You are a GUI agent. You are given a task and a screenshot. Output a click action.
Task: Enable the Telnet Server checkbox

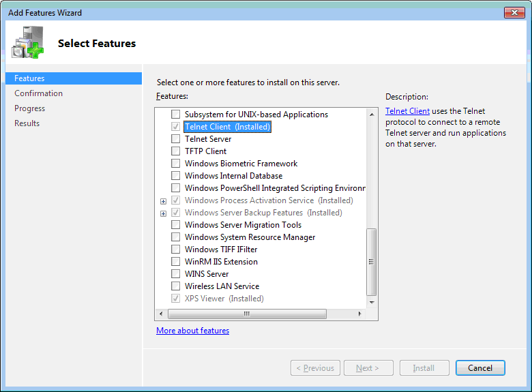(x=176, y=138)
